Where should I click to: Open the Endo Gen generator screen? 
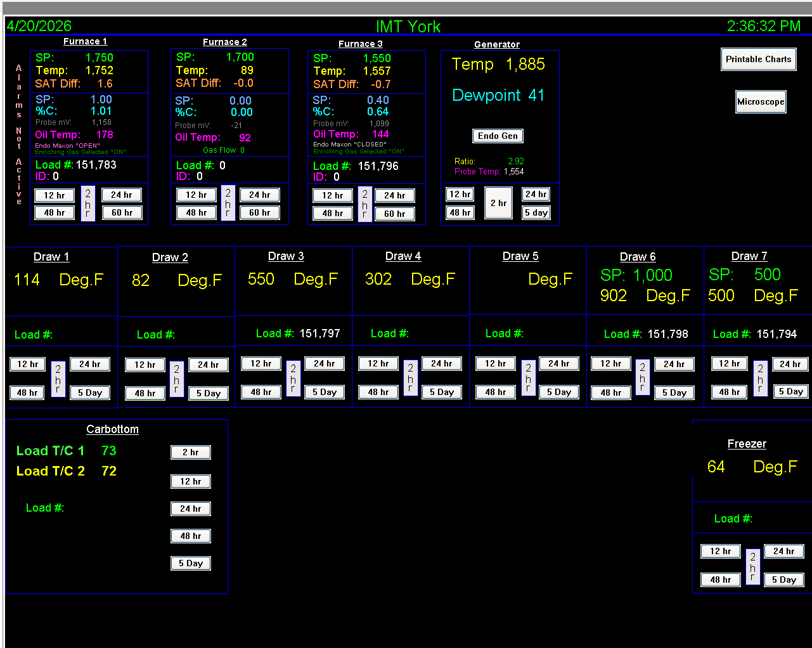pyautogui.click(x=498, y=135)
